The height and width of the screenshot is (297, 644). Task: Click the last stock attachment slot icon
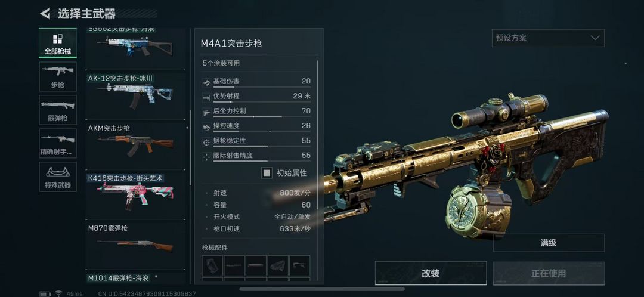(x=300, y=265)
